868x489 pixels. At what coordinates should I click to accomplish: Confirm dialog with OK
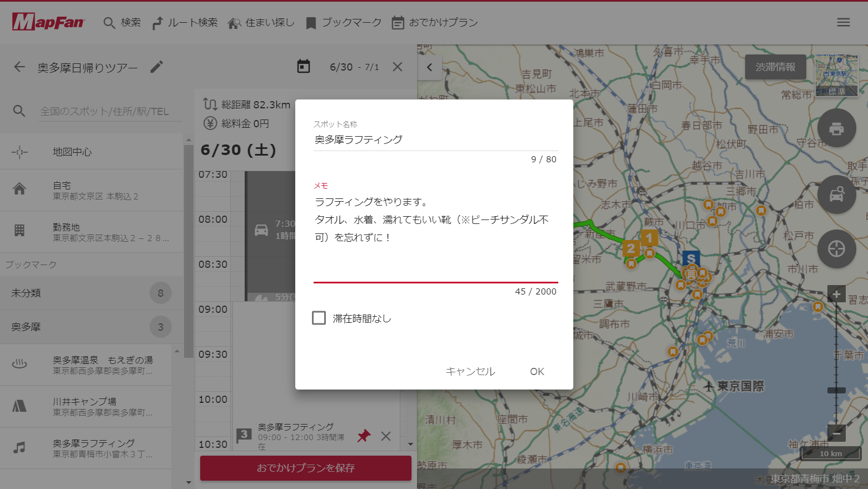click(537, 371)
